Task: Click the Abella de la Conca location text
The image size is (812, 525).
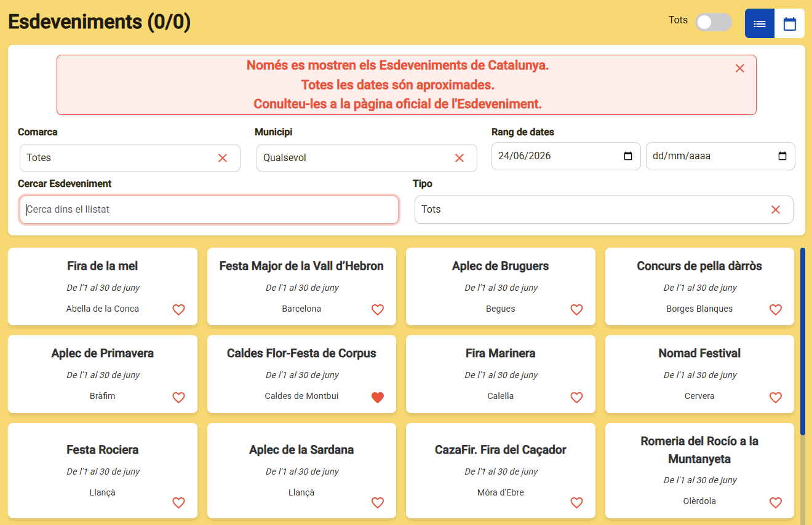Action: click(x=103, y=309)
